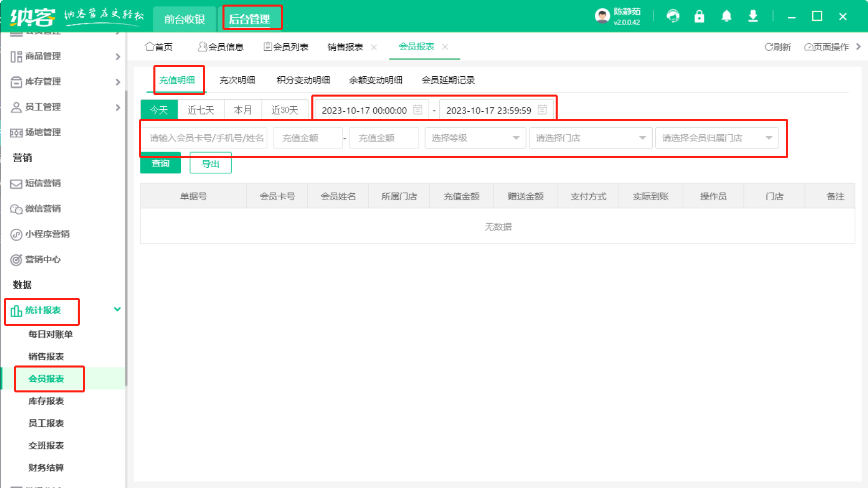Open the 选择等级 dropdown
868x488 pixels.
(475, 138)
